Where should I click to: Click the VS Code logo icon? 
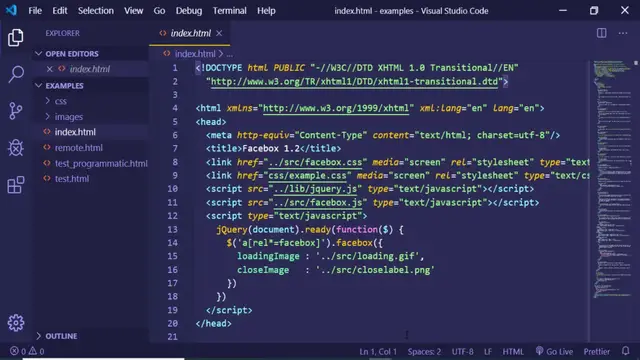point(11,10)
